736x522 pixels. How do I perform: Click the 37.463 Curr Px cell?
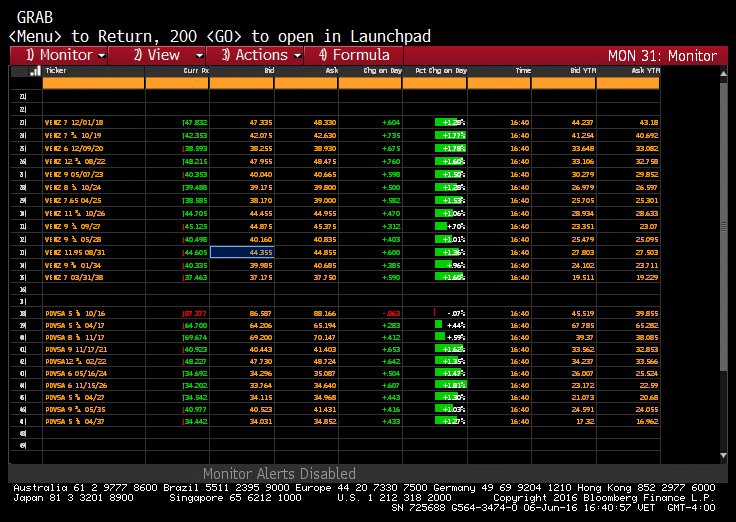195,277
